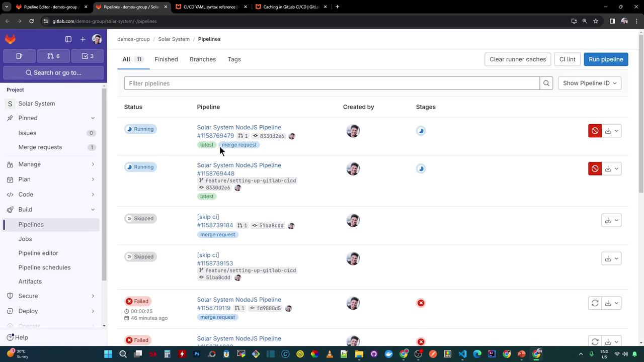Open the CI lint button
Screen dimensions: 644x362
tap(568, 59)
